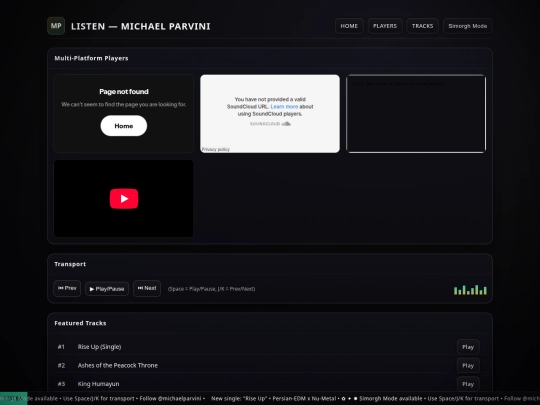Select the Ashes of the Peacock Throne title
The width and height of the screenshot is (540, 405).
pos(117,365)
